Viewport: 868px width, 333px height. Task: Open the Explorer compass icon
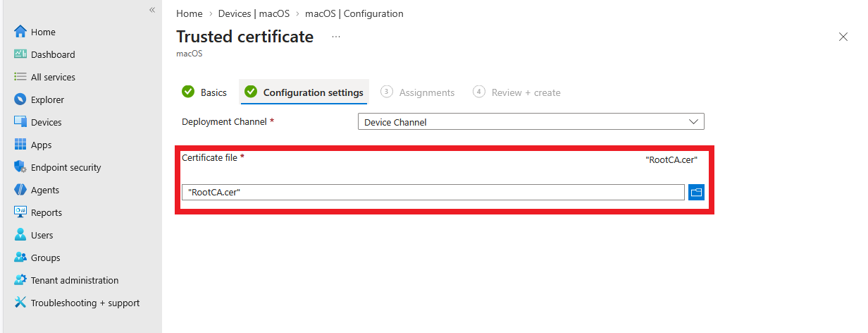(x=20, y=99)
